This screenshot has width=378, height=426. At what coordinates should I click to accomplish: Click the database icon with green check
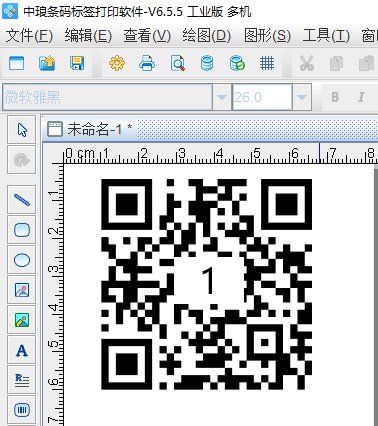pyautogui.click(x=237, y=63)
